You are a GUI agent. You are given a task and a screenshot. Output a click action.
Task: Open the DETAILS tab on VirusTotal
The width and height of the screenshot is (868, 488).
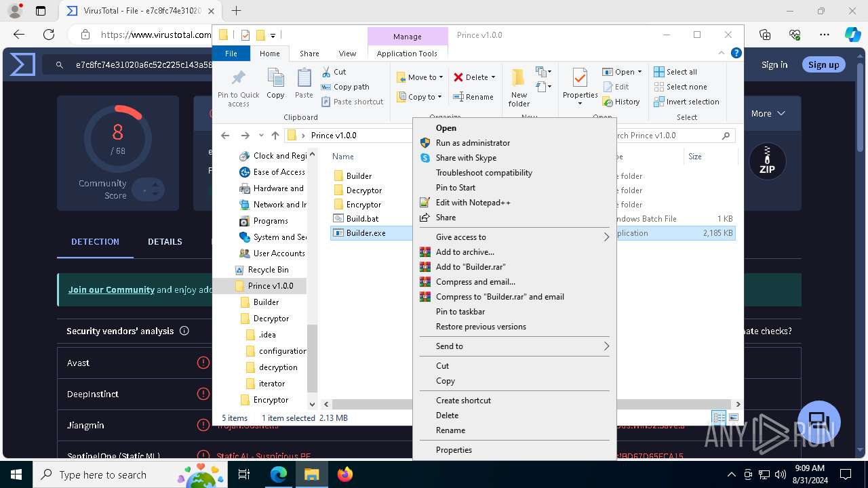(165, 241)
